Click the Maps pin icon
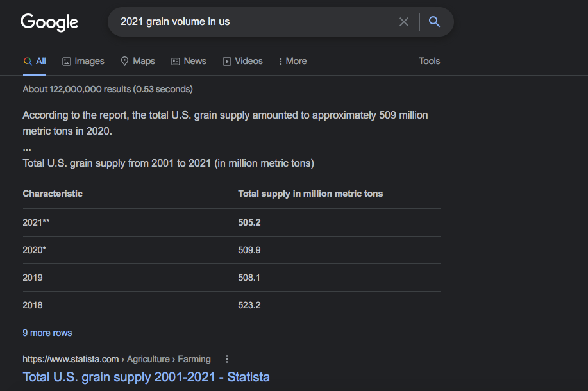This screenshot has width=588, height=391. (x=125, y=62)
